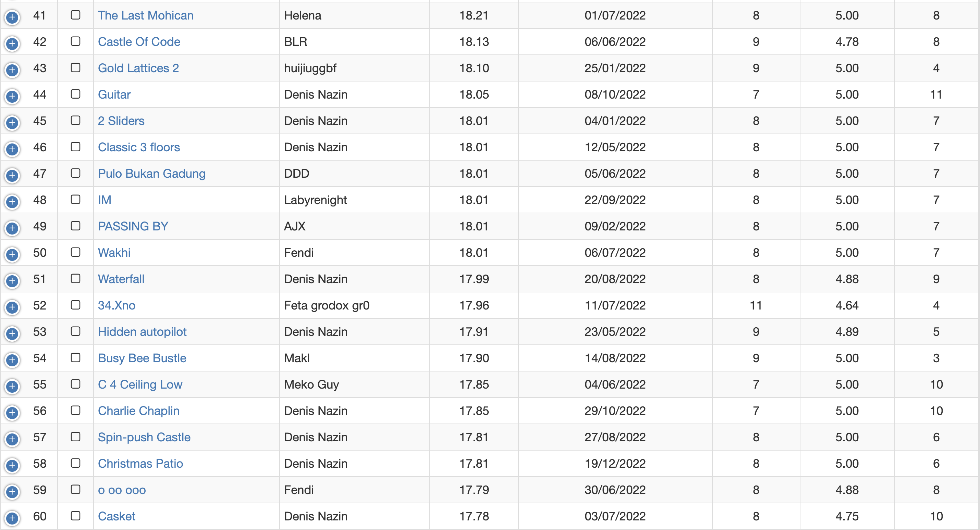Click plus icon for Guitar row
The height and width of the screenshot is (530, 980).
(x=12, y=96)
